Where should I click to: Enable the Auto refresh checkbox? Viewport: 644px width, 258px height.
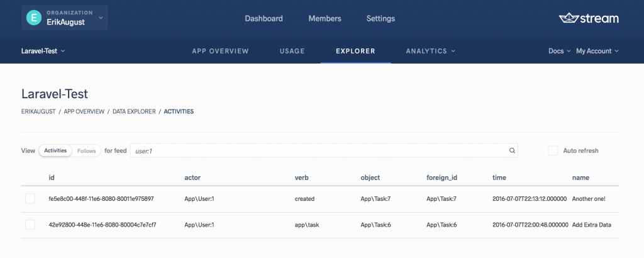click(x=553, y=151)
